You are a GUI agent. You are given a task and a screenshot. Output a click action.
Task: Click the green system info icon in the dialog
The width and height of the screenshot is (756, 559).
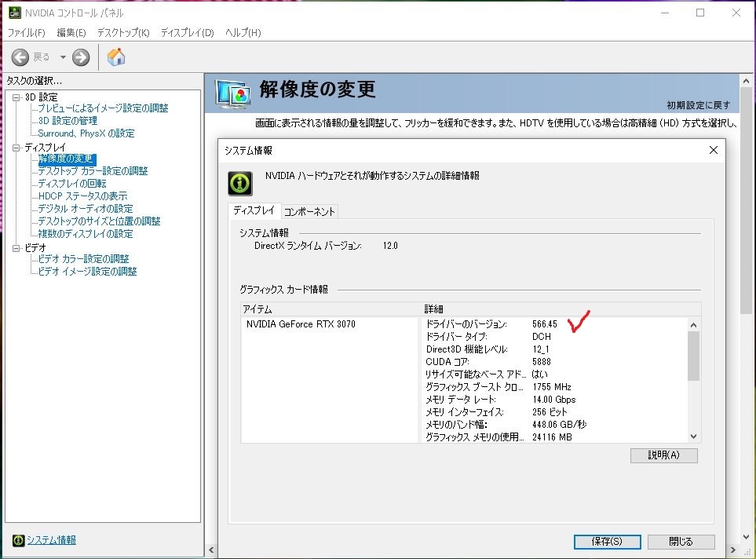point(240,183)
